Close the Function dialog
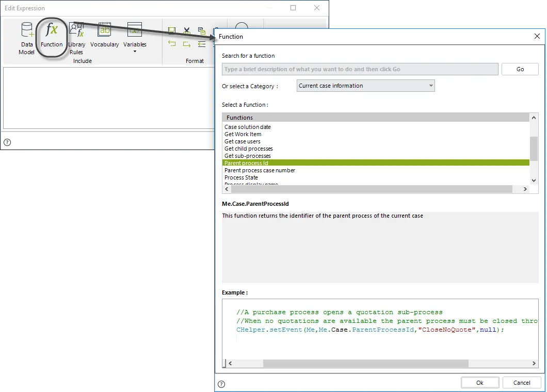This screenshot has width=547, height=392. 537,36
